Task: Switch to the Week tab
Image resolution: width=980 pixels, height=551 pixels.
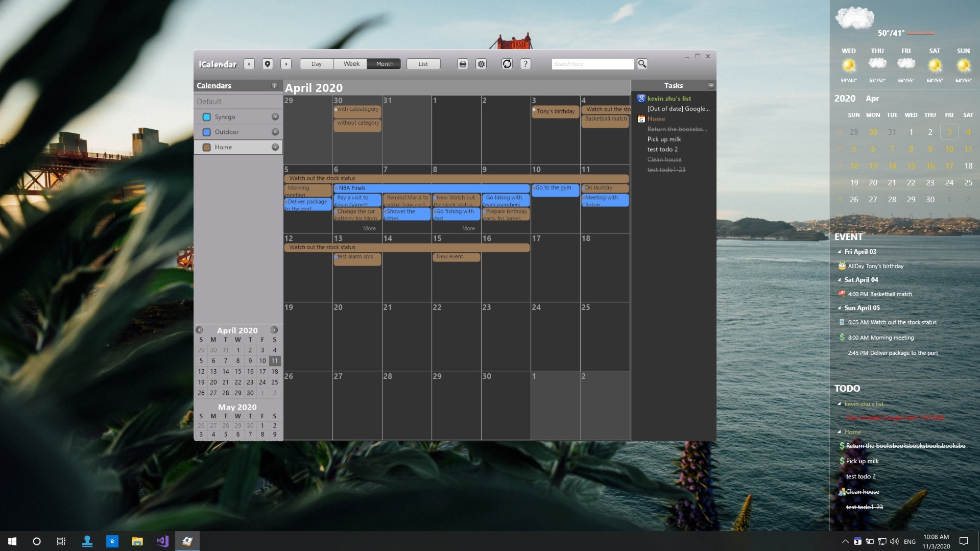Action: (x=351, y=64)
